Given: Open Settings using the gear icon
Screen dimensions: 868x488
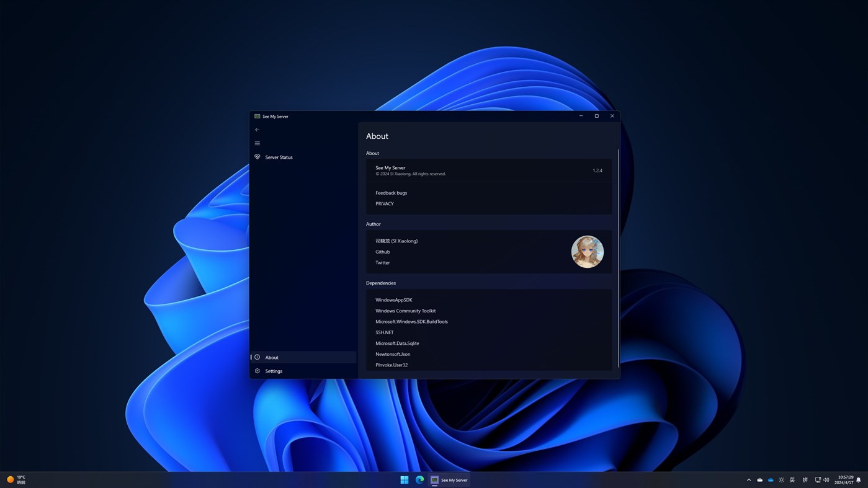Looking at the screenshot, I should (x=257, y=371).
